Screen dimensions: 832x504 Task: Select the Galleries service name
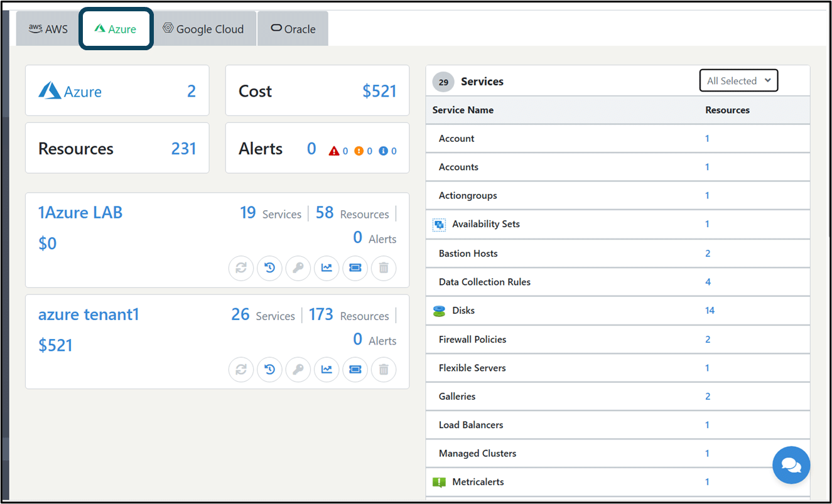[x=457, y=397]
